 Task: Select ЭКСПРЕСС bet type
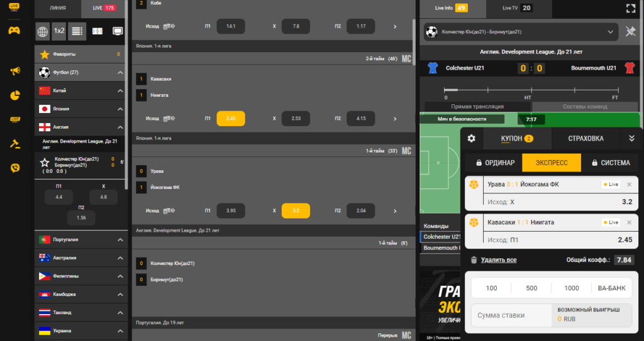coord(552,163)
